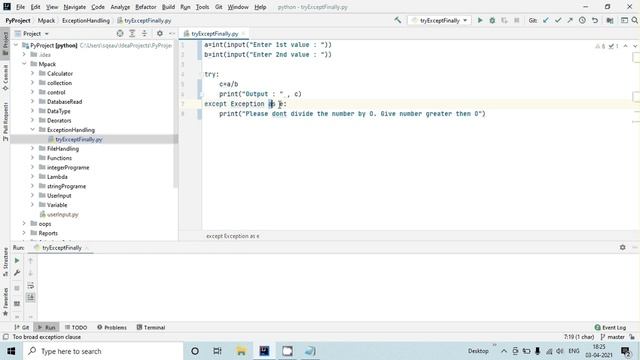Open the Git tool window button
Viewport: 640px width, 360px height.
(x=22, y=327)
